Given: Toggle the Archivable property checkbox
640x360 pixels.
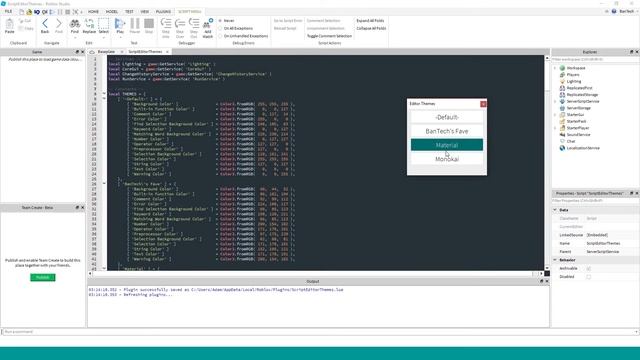Looking at the screenshot, I should coord(589,268).
